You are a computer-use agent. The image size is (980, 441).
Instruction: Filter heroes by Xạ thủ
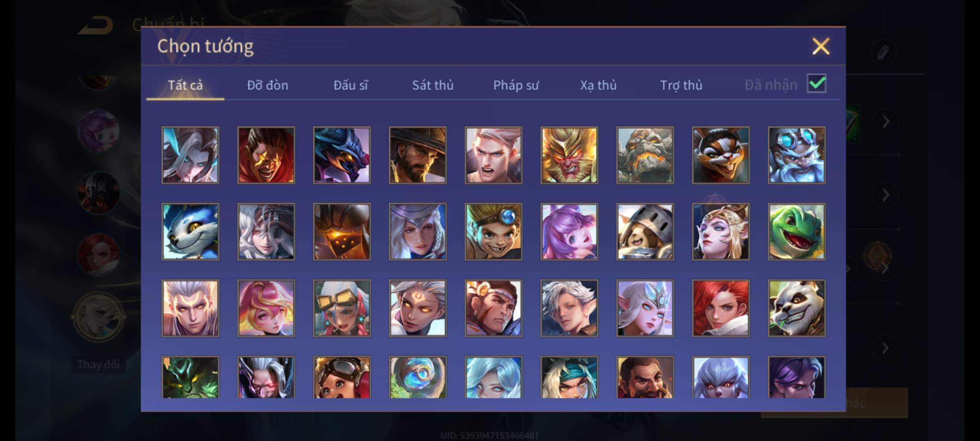(598, 85)
